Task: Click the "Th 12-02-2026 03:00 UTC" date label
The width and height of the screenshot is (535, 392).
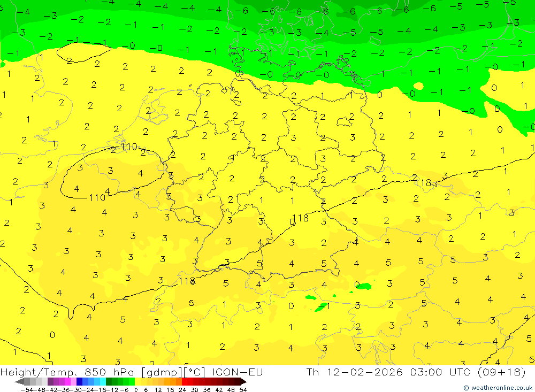Action: 388,372
